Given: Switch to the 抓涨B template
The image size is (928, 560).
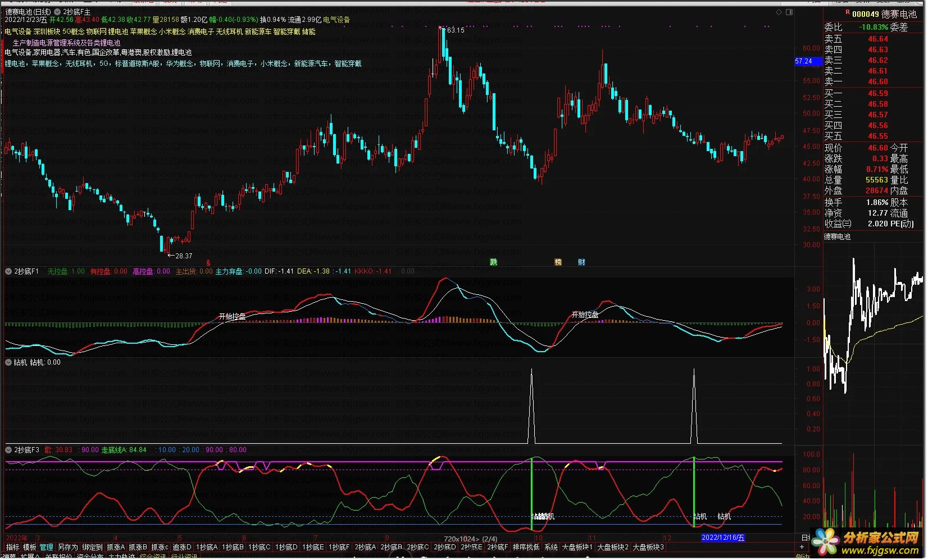Looking at the screenshot, I should click(x=138, y=548).
